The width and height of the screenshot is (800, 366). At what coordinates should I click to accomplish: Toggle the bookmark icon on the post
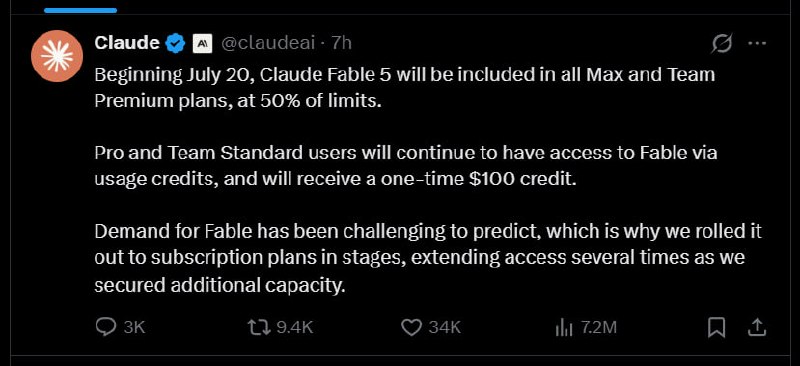point(717,328)
